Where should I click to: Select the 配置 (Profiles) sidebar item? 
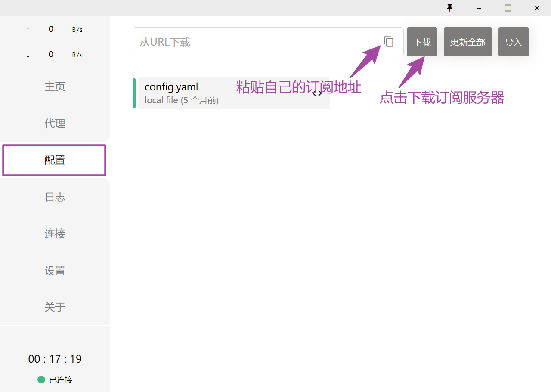(55, 160)
